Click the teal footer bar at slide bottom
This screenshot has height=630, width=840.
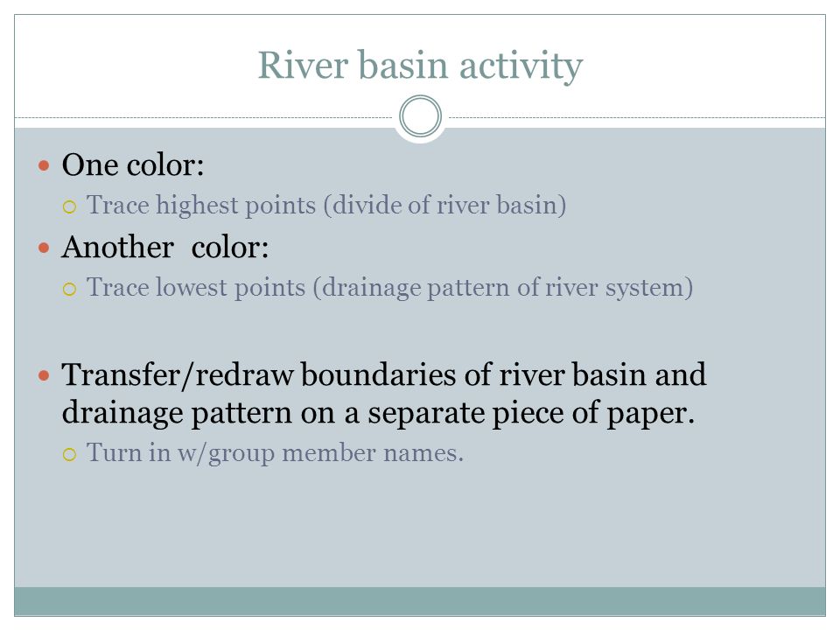420,601
